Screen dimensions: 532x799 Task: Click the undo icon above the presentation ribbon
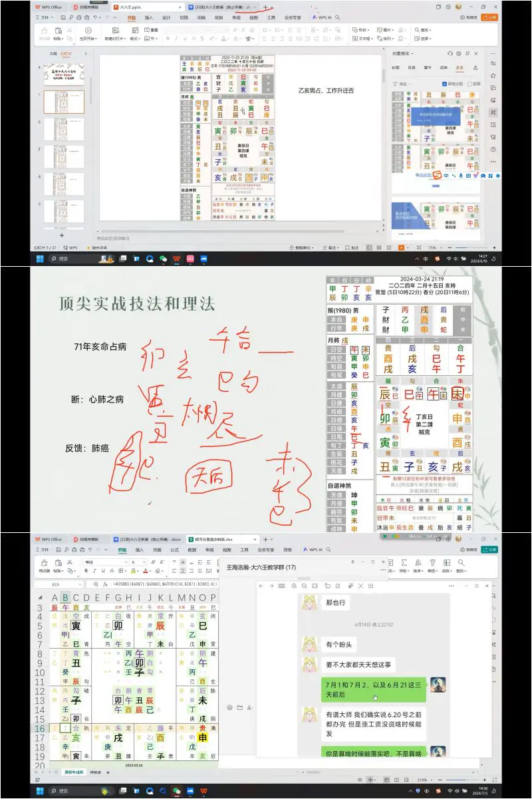tap(96, 17)
